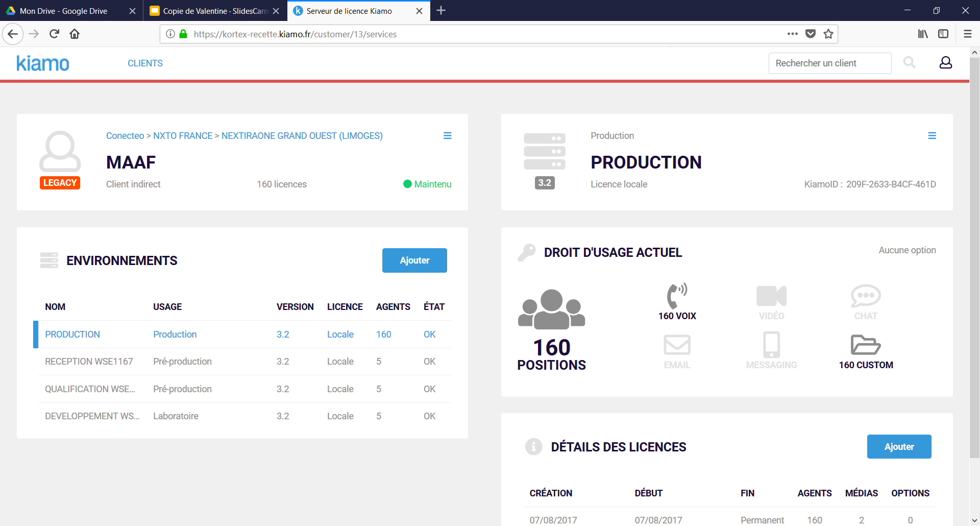This screenshot has height=526, width=980.
Task: Click the 160 Custom folder icon
Action: (x=866, y=345)
